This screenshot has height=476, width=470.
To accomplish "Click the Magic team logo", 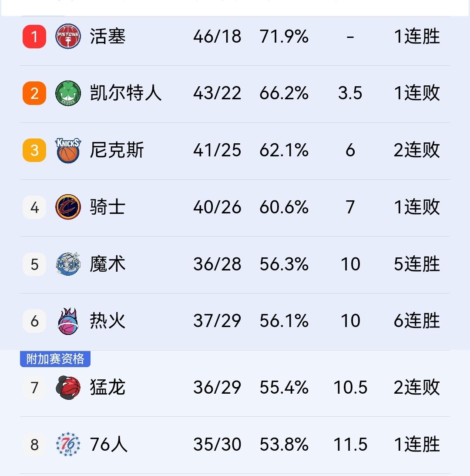I will tap(68, 264).
